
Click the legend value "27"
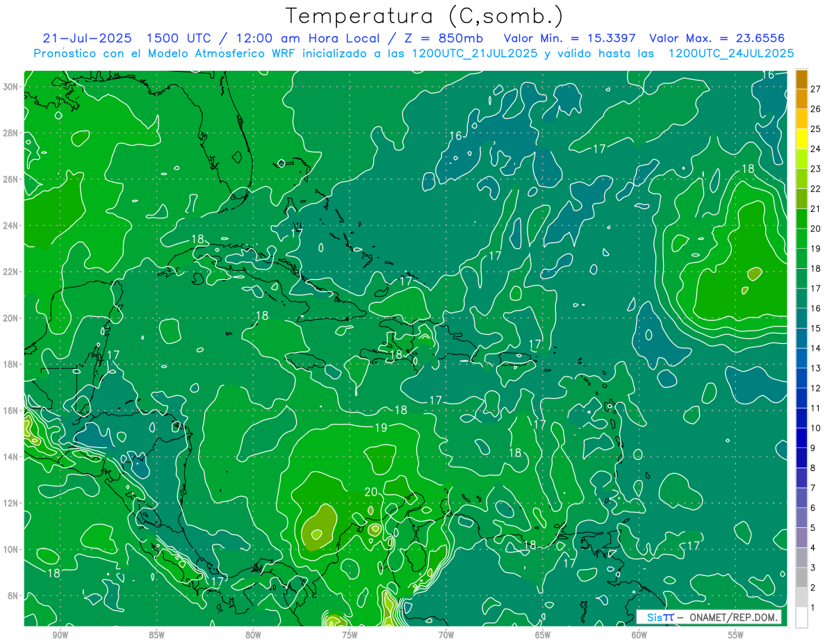click(816, 88)
